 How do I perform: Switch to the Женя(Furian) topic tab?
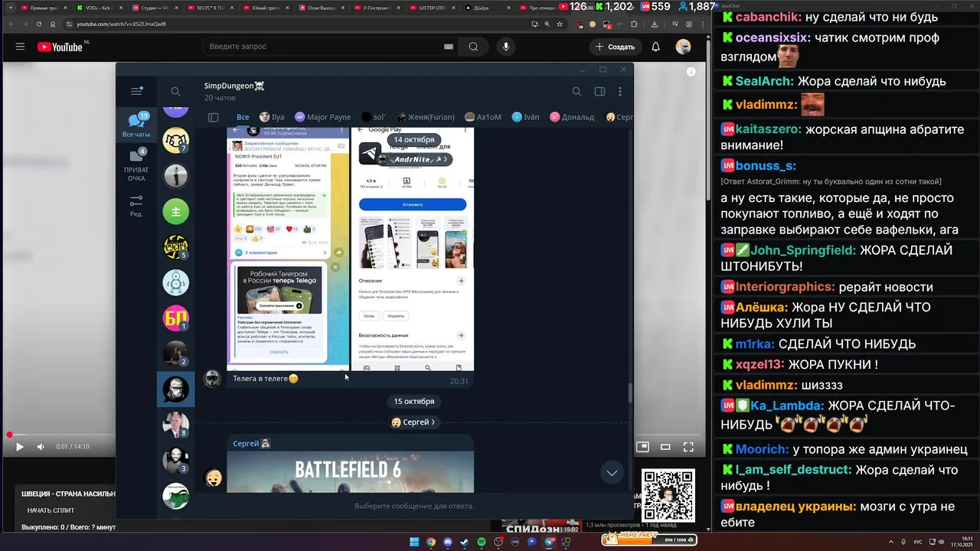pyautogui.click(x=426, y=117)
